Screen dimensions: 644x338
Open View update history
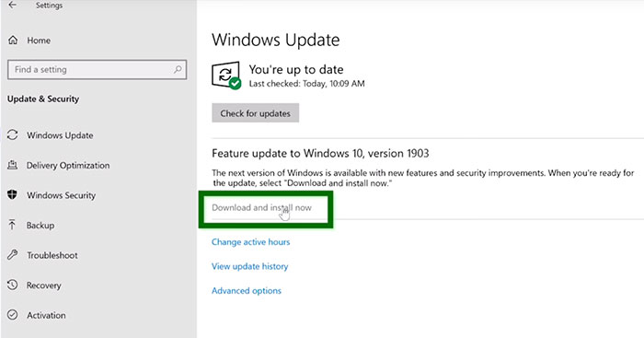point(249,266)
